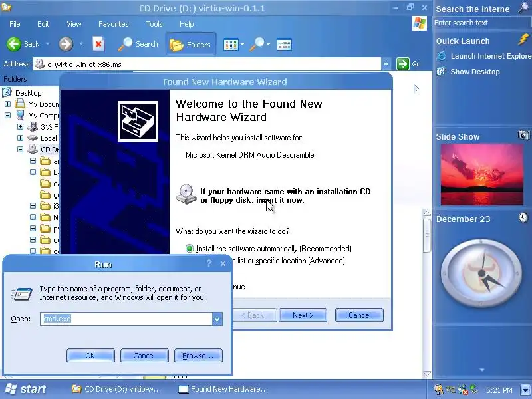Screen dimensions: 532x399
Task: Switch to CD Drive (D:) taskbar button
Action: click(x=116, y=389)
